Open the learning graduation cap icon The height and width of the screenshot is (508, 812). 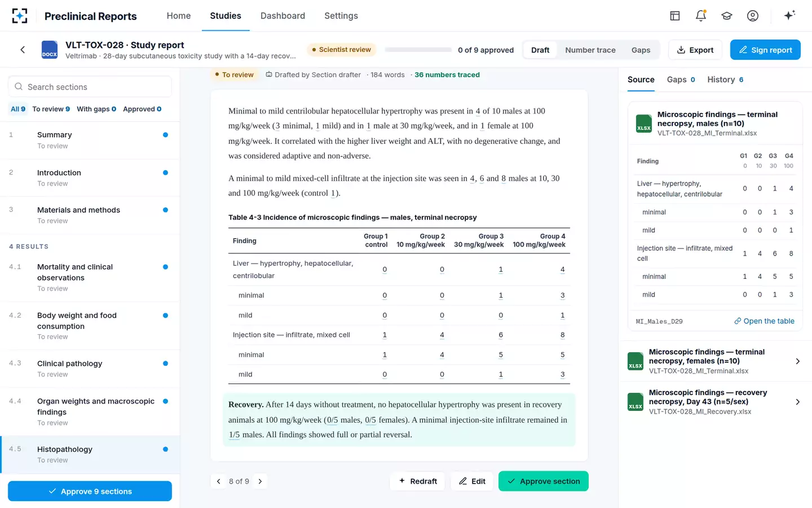pos(727,16)
